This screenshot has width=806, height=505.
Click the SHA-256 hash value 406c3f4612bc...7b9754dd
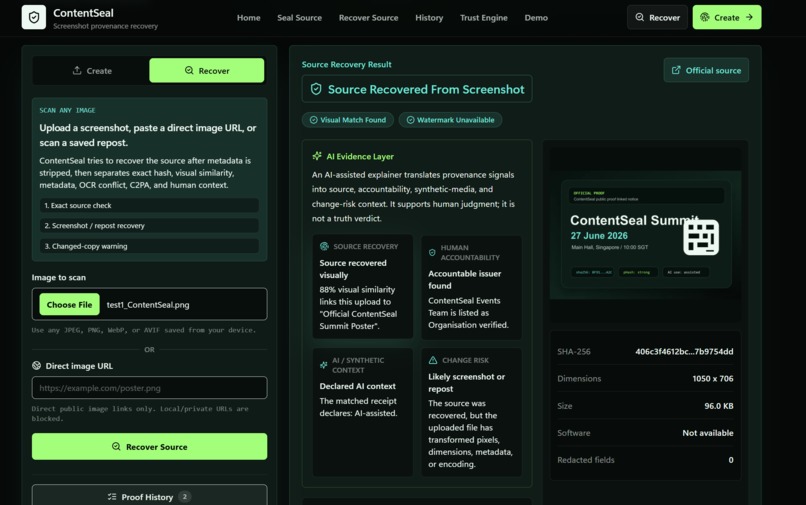click(684, 352)
